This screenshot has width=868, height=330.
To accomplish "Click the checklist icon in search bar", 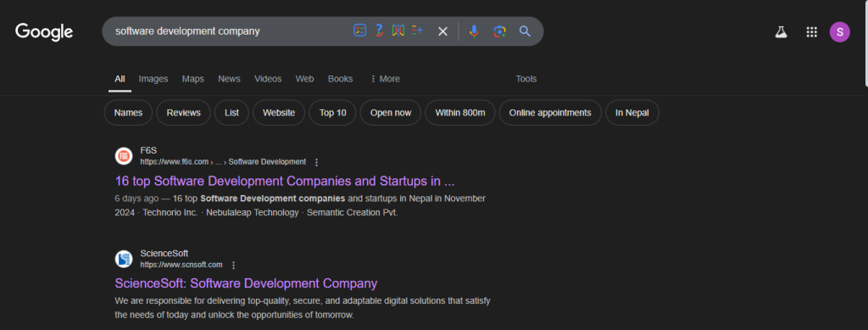I will 359,31.
